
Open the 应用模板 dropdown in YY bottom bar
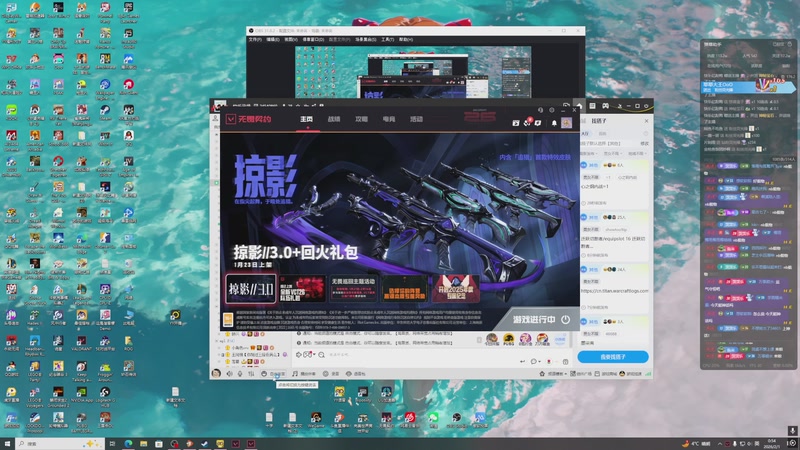pyautogui.click(x=554, y=373)
